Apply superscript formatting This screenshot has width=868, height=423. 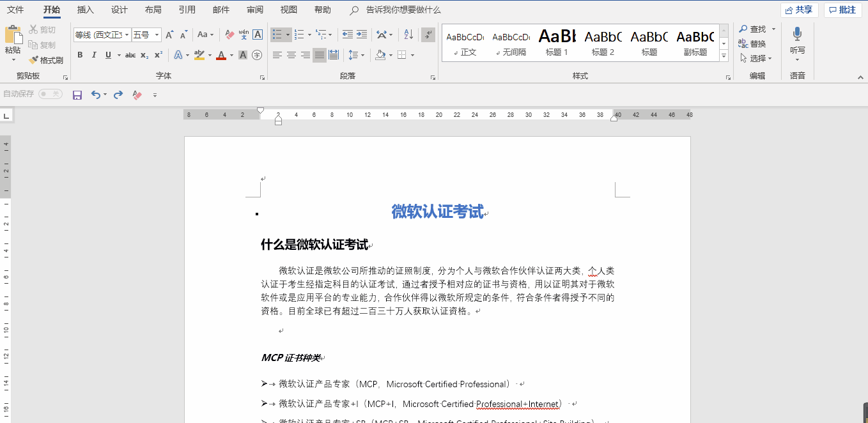coord(159,55)
